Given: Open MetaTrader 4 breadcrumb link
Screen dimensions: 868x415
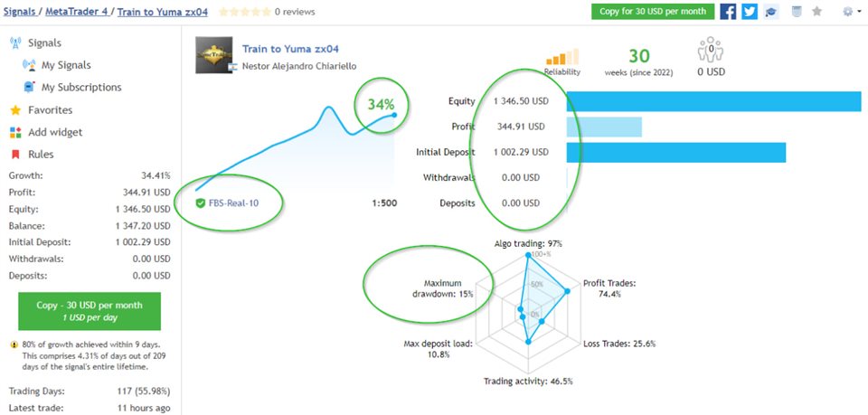Looking at the screenshot, I should tap(77, 12).
